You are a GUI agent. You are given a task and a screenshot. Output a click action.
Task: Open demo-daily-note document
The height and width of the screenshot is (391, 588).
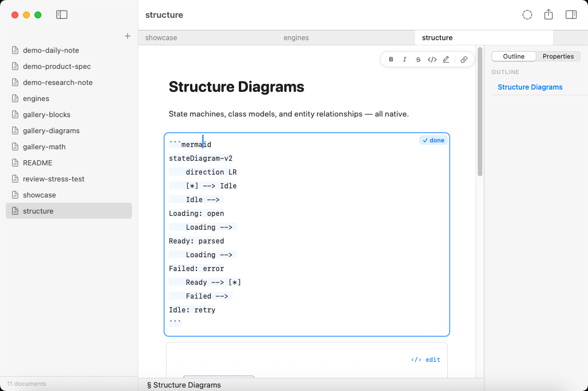pyautogui.click(x=69, y=50)
